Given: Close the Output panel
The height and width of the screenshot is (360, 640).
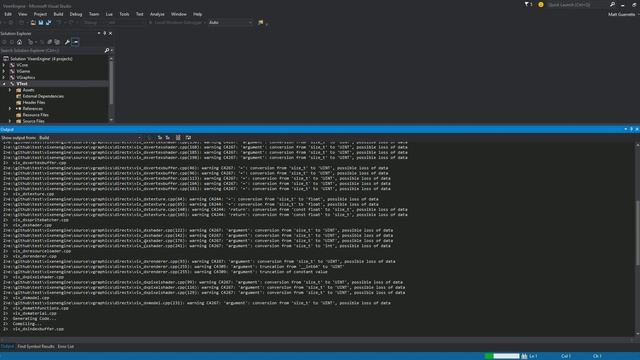Looking at the screenshot, I should point(637,129).
